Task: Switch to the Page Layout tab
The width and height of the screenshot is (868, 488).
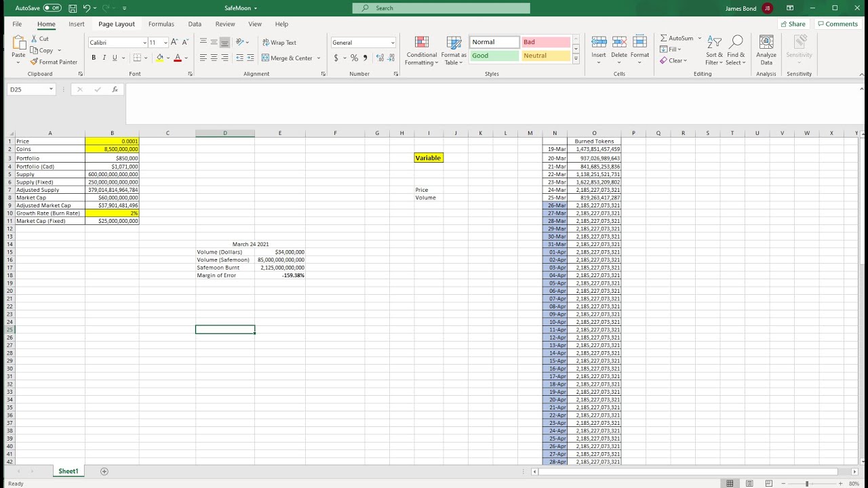Action: click(x=117, y=24)
